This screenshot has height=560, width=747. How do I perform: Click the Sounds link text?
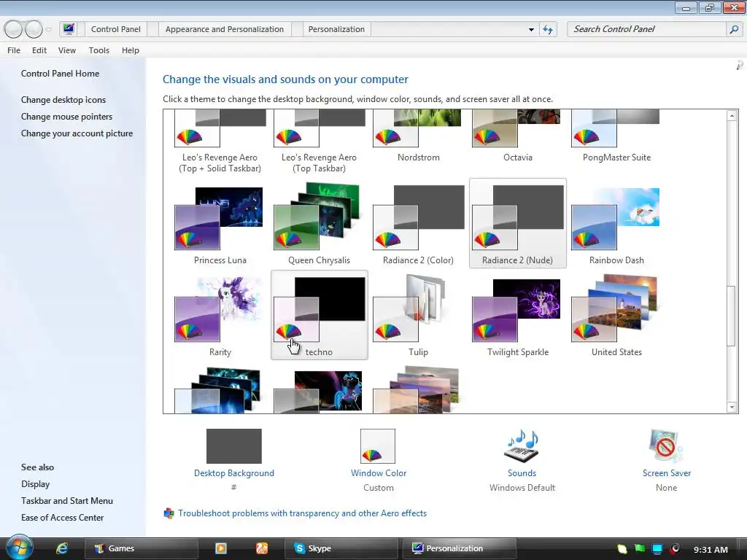pos(522,472)
